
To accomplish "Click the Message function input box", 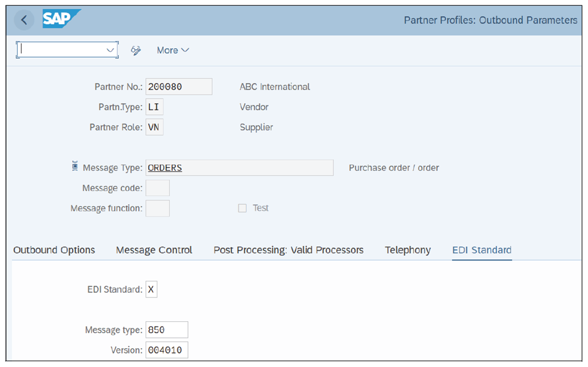I will click(158, 208).
